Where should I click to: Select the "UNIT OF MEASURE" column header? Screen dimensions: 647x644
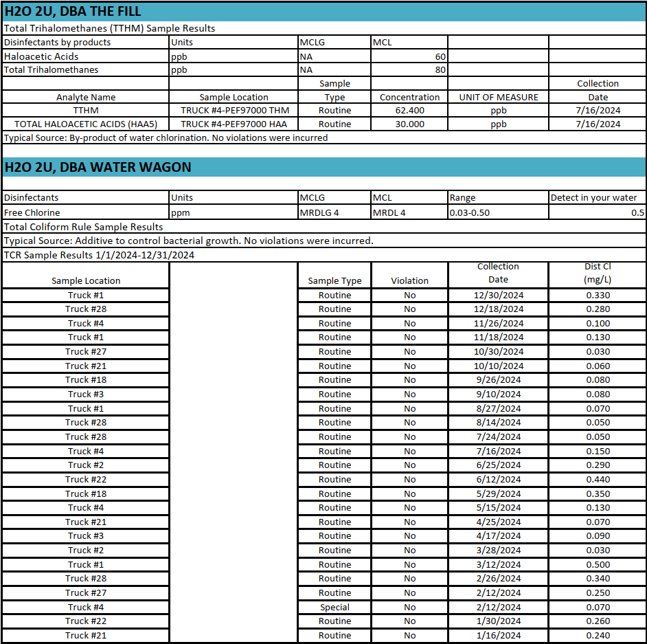pyautogui.click(x=498, y=97)
